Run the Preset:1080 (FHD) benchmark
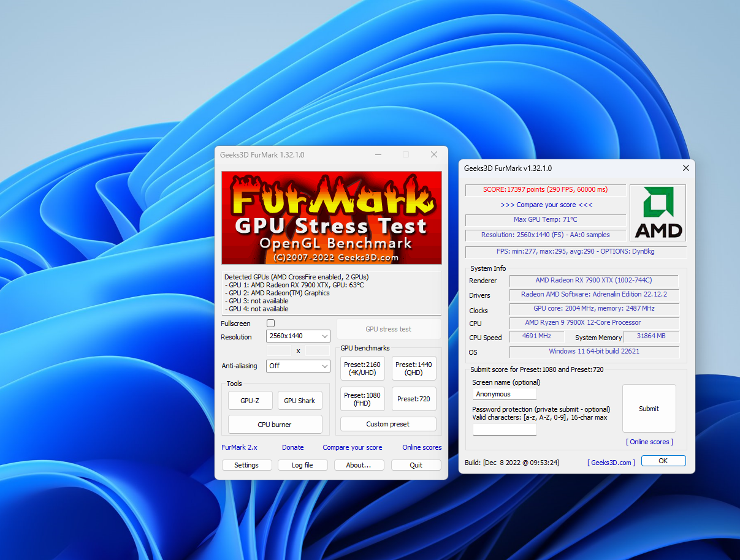The height and width of the screenshot is (560, 740). point(362,398)
